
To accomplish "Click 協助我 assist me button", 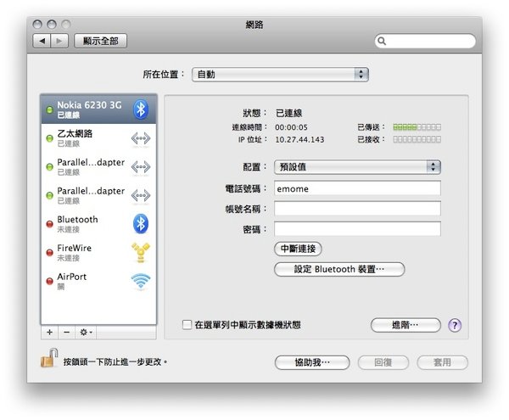I will 312,362.
